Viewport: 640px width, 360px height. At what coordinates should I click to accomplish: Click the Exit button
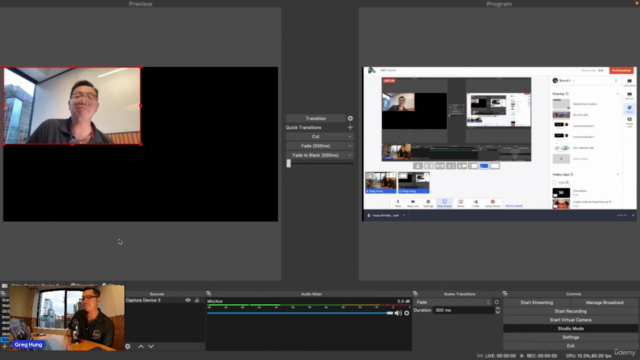[571, 346]
